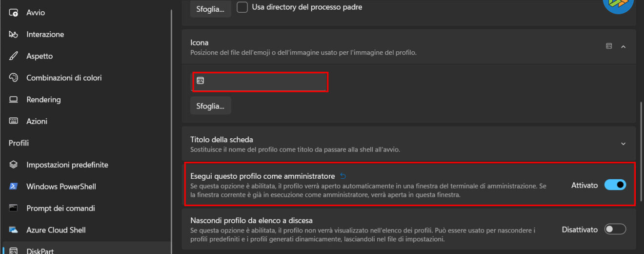Viewport: 644px width, 254px height.
Task: Collapse the Icona section chevron
Action: (x=623, y=46)
